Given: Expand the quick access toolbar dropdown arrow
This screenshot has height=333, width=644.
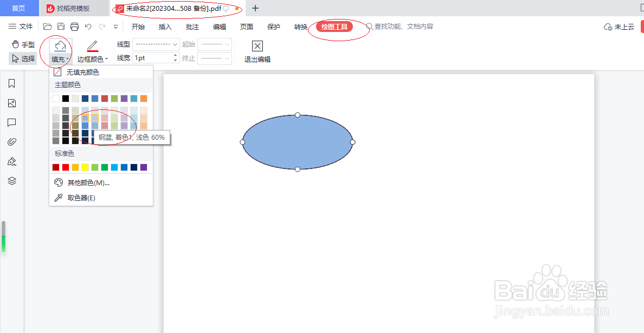Looking at the screenshot, I should click(x=116, y=27).
